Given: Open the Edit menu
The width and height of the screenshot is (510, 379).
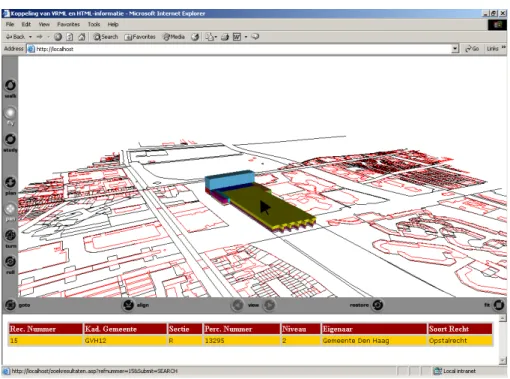Looking at the screenshot, I should (x=26, y=24).
